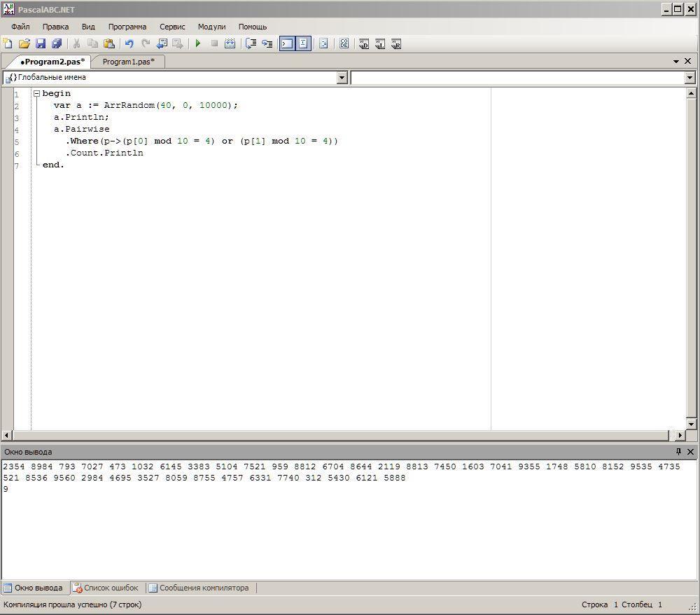Viewport: 700px width, 615px height.
Task: Click the Navigate Backward icon
Action: [x=162, y=43]
